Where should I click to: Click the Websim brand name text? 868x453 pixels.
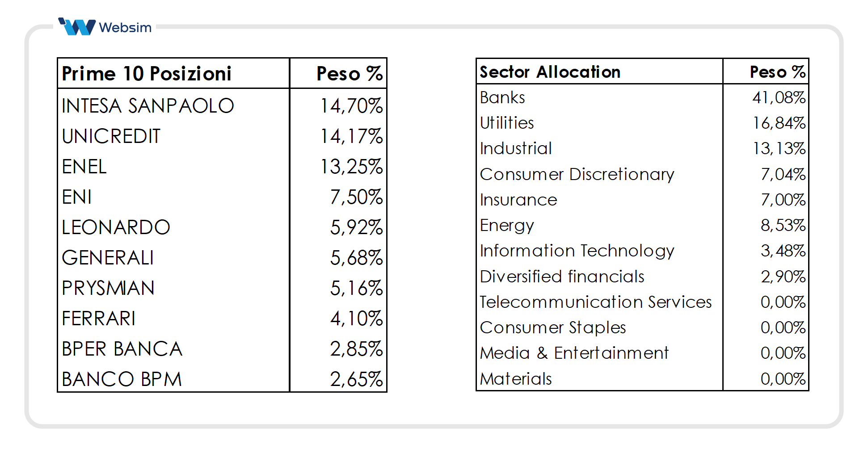(x=125, y=28)
